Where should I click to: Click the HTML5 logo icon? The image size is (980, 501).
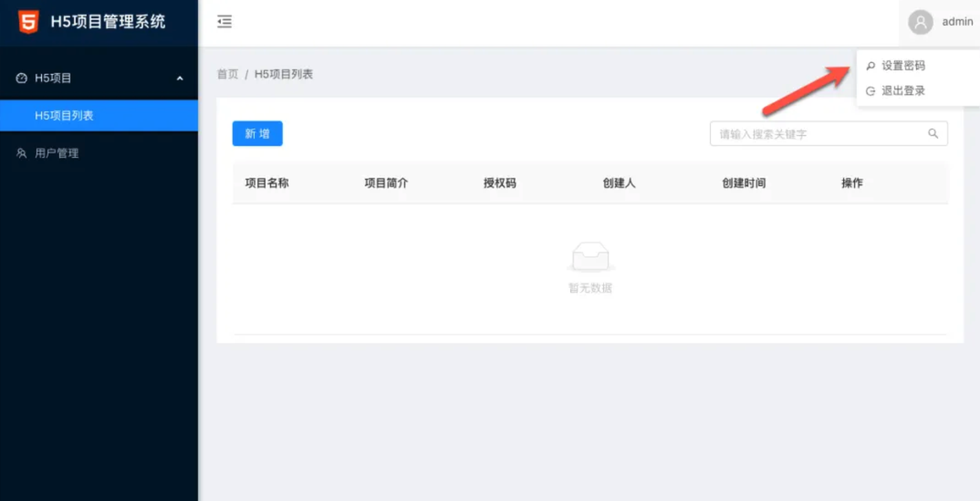[x=28, y=21]
